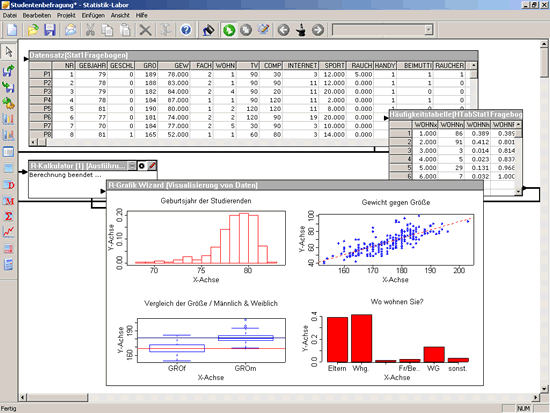This screenshot has width=550, height=413.
Task: Click the plain blue panel sidebar icon
Action: click(x=8, y=168)
